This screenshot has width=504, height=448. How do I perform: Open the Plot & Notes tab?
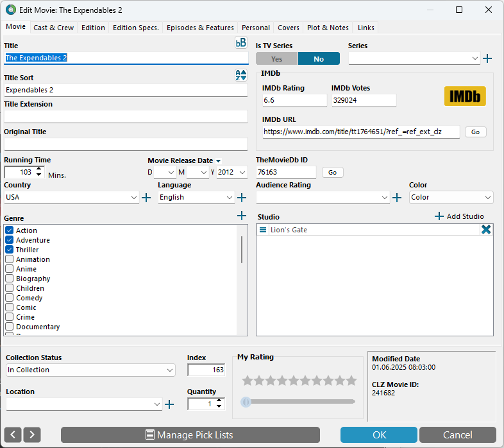click(x=328, y=28)
